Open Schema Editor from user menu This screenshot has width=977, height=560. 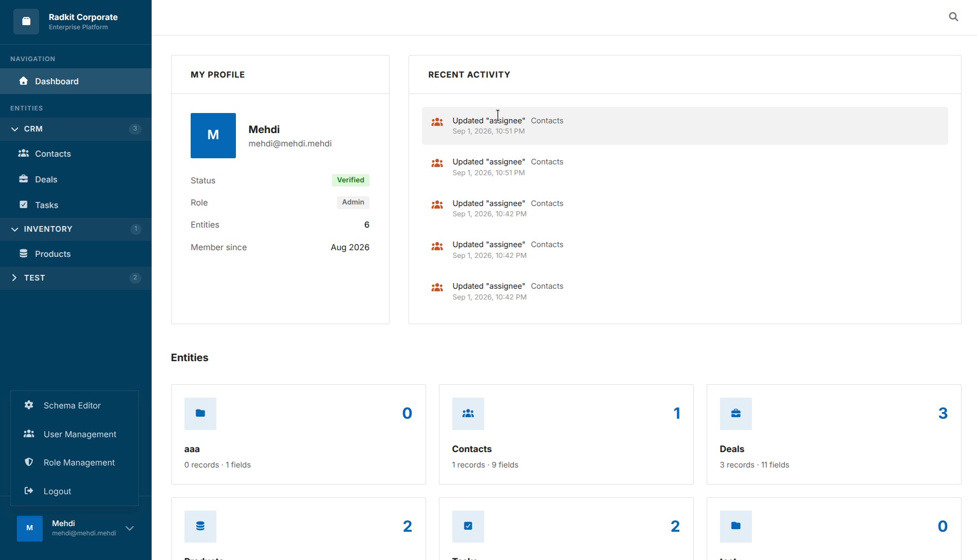(75, 405)
